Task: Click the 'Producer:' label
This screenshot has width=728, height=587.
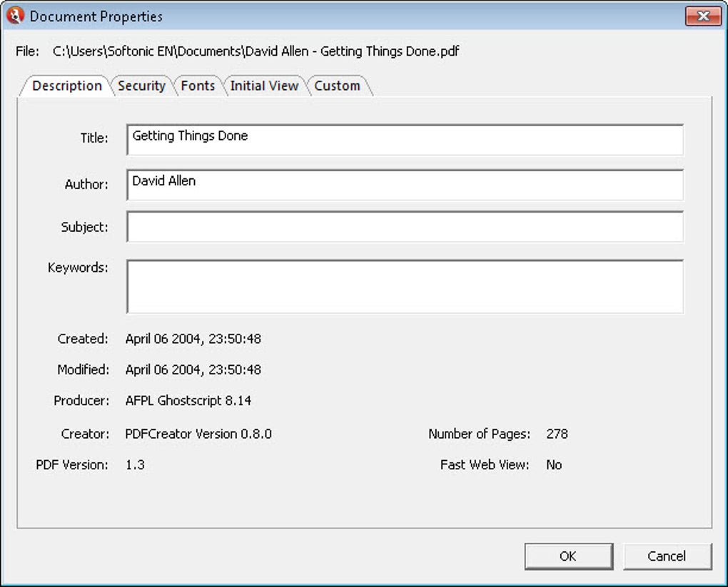Action: point(81,400)
